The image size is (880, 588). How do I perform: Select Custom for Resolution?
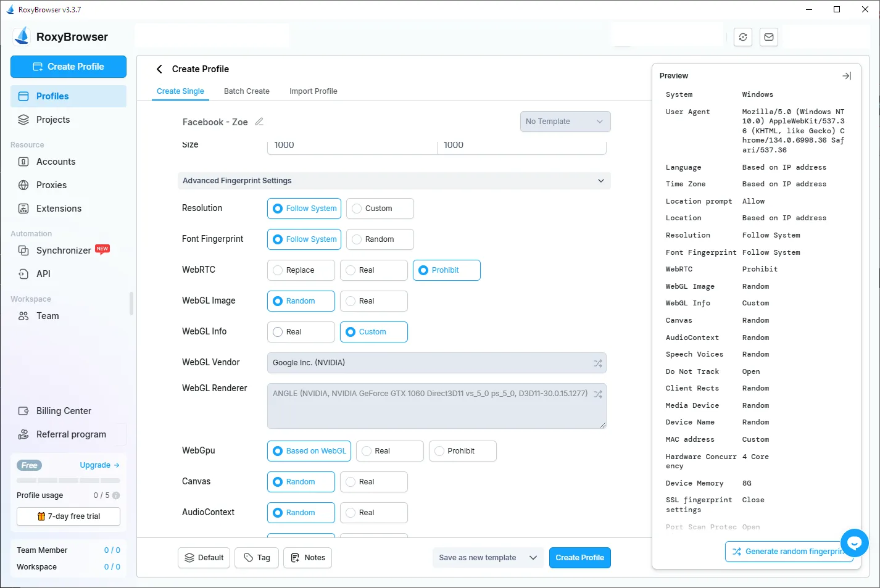pyautogui.click(x=380, y=209)
